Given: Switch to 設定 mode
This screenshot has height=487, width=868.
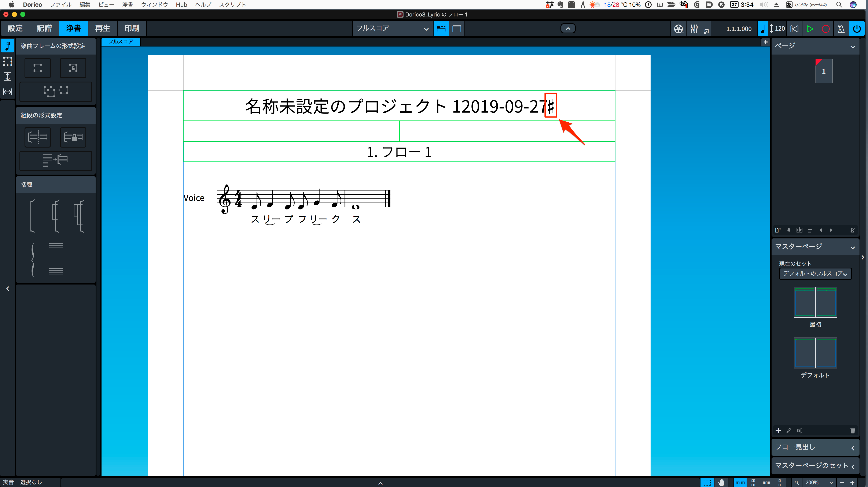Looking at the screenshot, I should (15, 29).
